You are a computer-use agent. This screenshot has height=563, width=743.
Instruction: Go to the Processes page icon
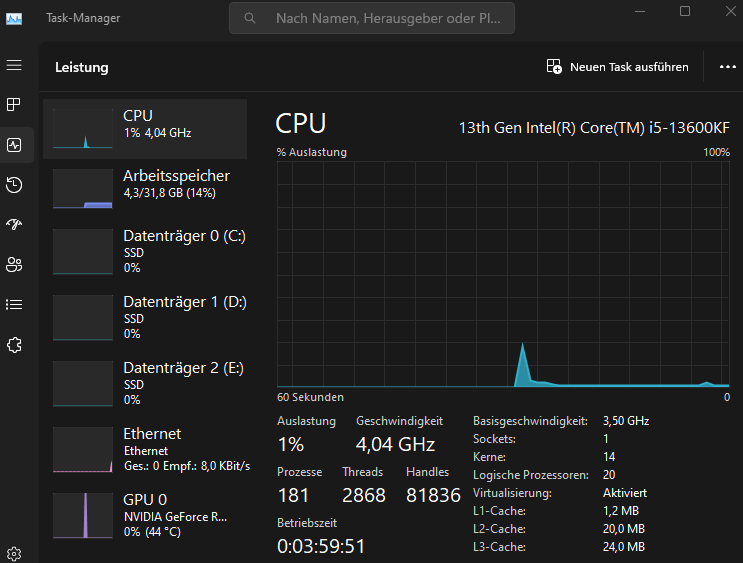[x=14, y=104]
